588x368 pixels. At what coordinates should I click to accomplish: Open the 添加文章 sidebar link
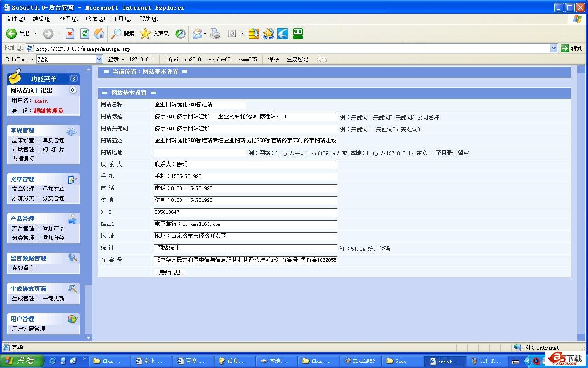click(53, 189)
